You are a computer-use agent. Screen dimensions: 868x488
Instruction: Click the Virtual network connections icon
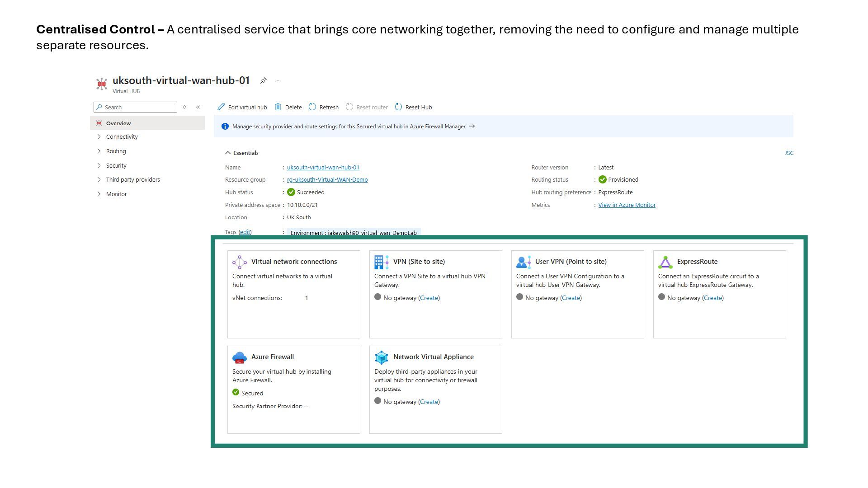[240, 262]
